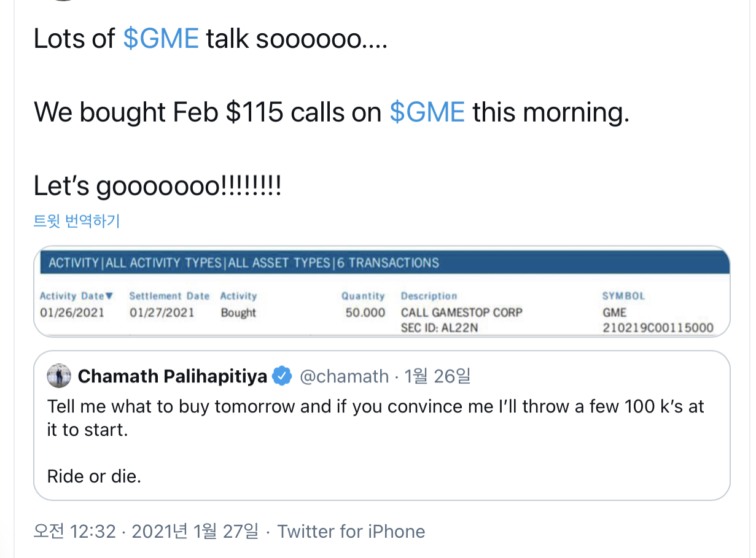Open quoted tweet "Tell me what to buy"
This screenshot has height=558, width=756.
(375, 417)
